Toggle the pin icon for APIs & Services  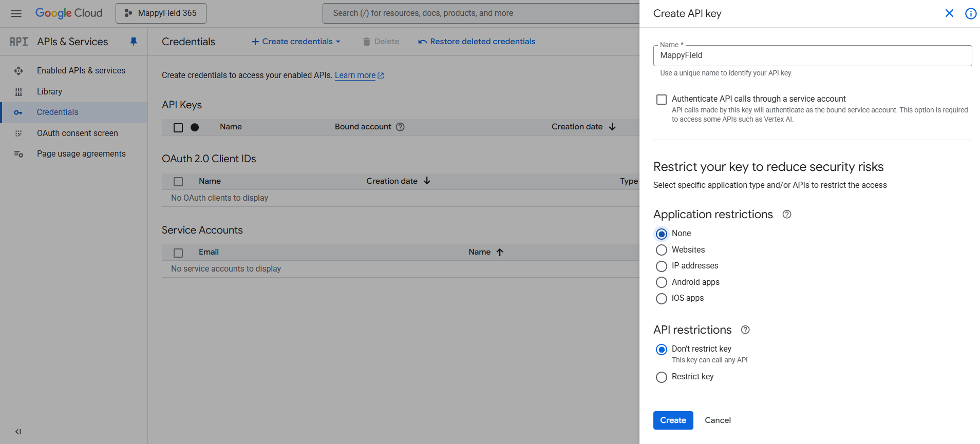(x=134, y=42)
